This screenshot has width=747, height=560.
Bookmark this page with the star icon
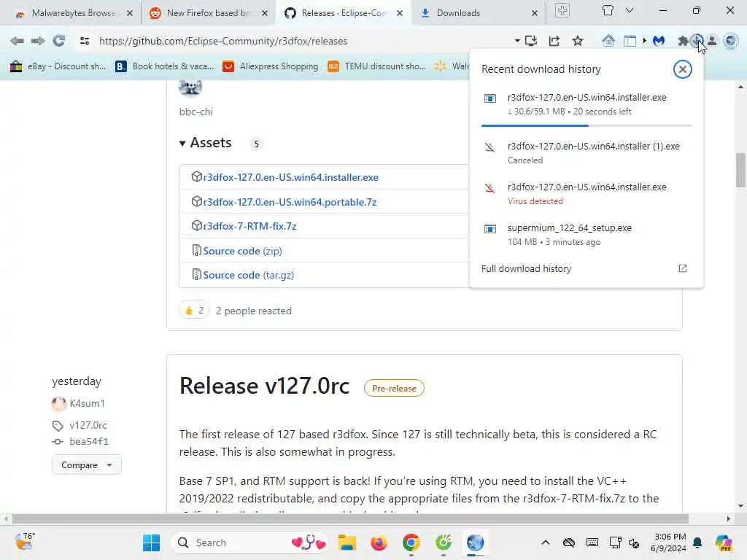click(578, 41)
